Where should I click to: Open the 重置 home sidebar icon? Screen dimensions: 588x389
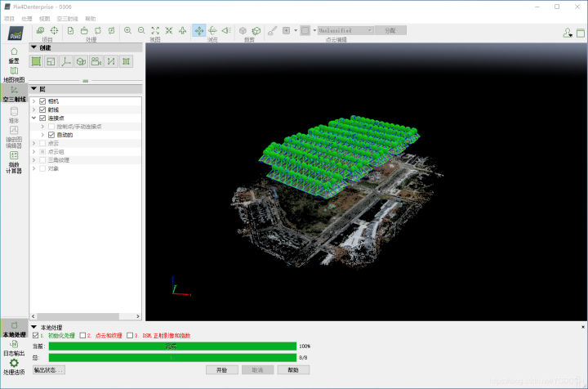coord(14,52)
